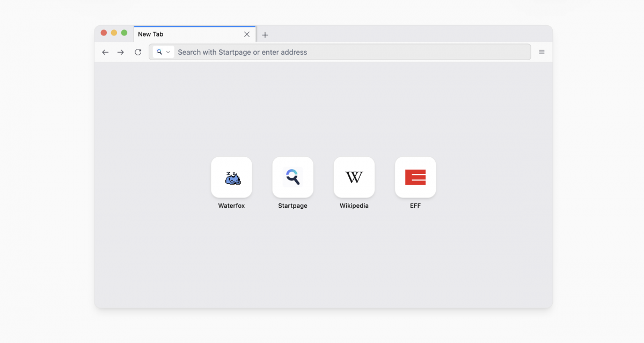Close the browser window with red button
The height and width of the screenshot is (343, 644).
tap(104, 33)
